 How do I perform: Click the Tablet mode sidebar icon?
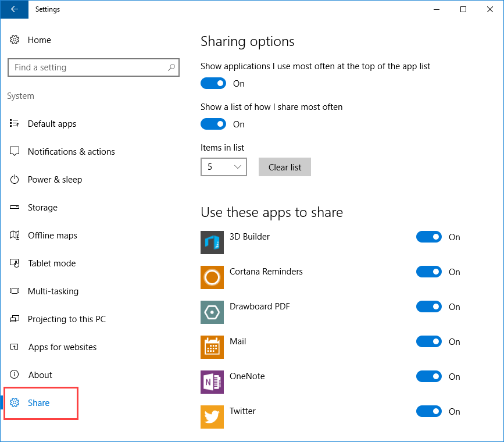click(x=15, y=263)
